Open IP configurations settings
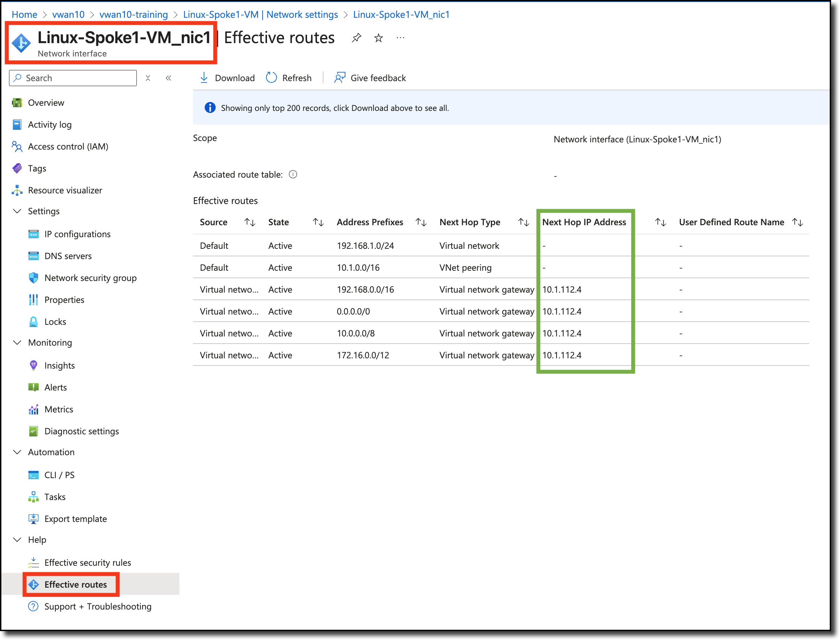This screenshot has width=840, height=640. coord(77,234)
